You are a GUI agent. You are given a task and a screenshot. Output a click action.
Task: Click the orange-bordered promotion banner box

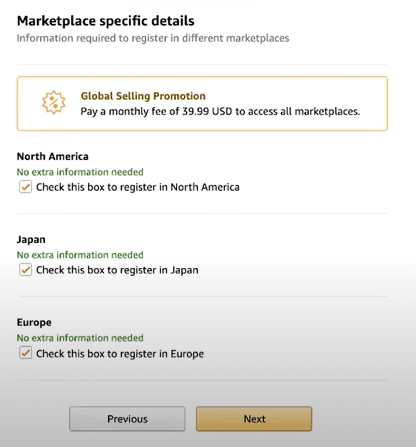point(202,103)
